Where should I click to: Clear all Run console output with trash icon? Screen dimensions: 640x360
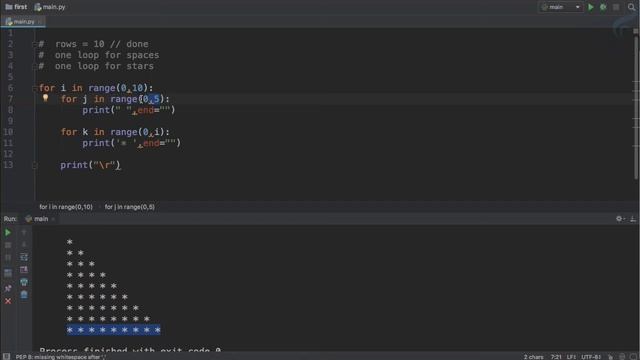24,295
